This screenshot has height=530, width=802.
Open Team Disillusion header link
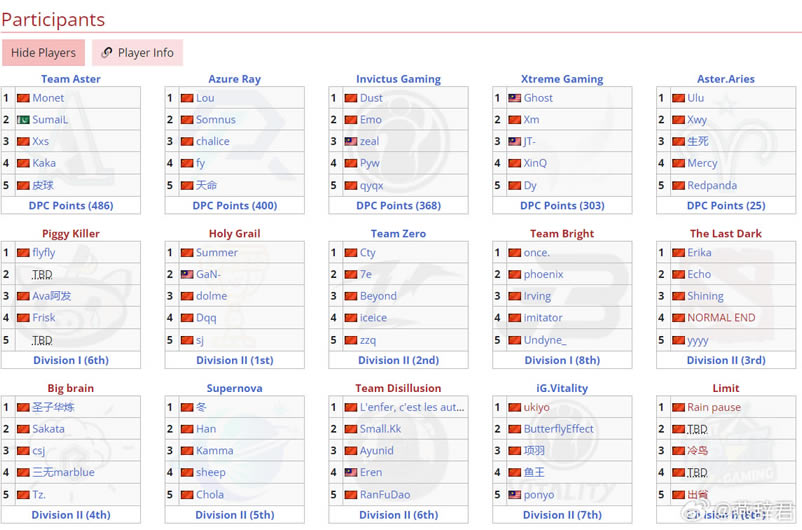coord(398,389)
